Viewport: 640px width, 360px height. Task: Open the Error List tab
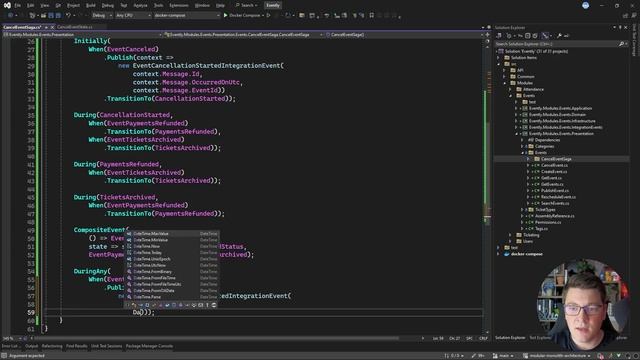click(x=10, y=347)
